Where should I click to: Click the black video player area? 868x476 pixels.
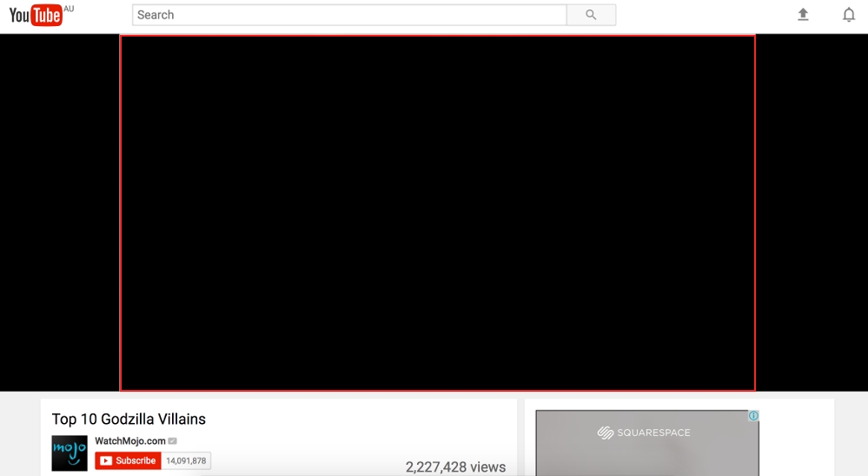[437, 213]
